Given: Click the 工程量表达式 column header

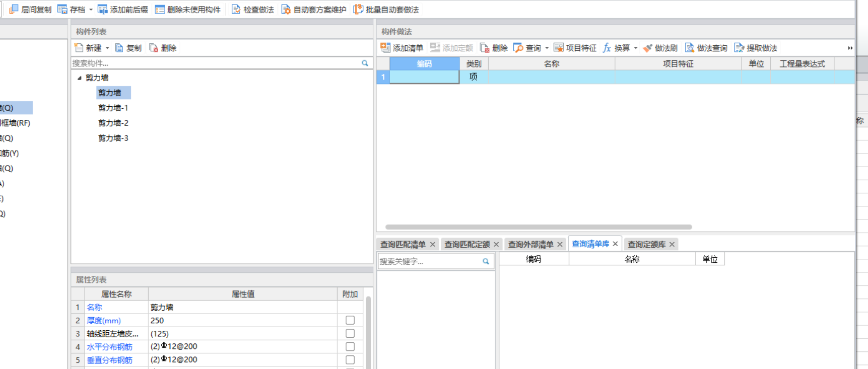Looking at the screenshot, I should pos(803,63).
